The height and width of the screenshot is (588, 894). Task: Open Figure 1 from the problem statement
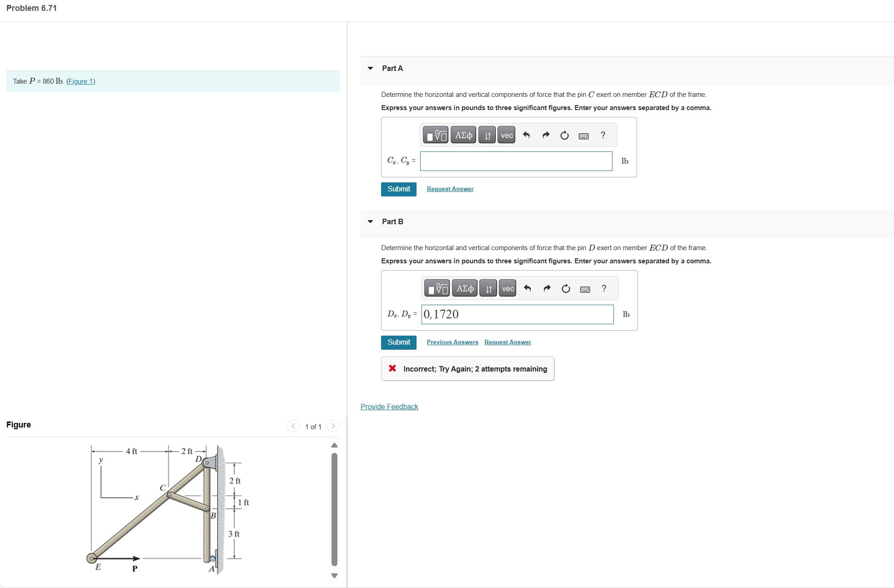tap(80, 81)
